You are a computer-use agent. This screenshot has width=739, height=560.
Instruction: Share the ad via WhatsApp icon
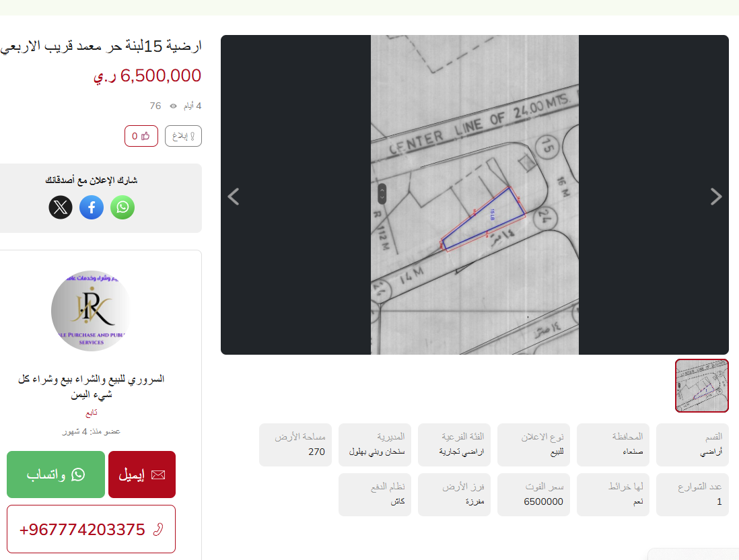(x=122, y=207)
